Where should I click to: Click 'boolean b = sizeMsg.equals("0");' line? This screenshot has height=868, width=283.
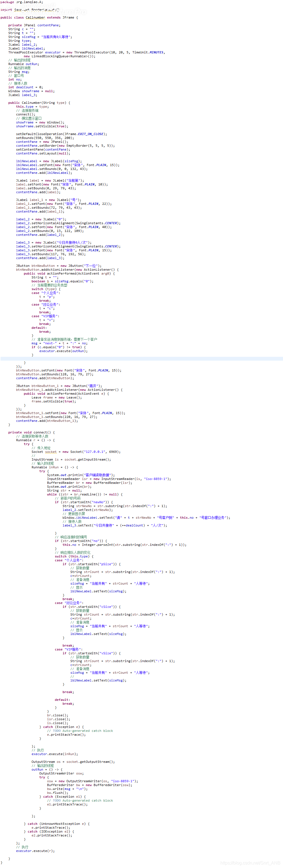coord(63,281)
